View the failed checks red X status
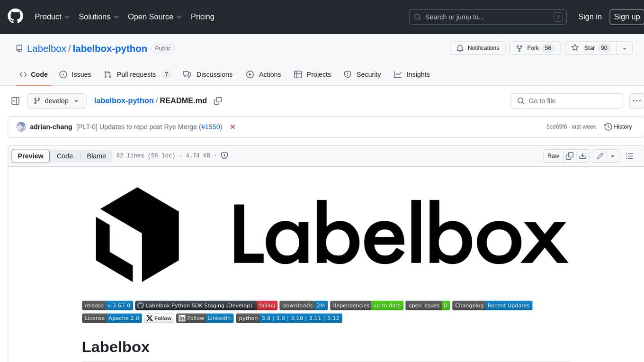644x362 pixels. tap(233, 127)
